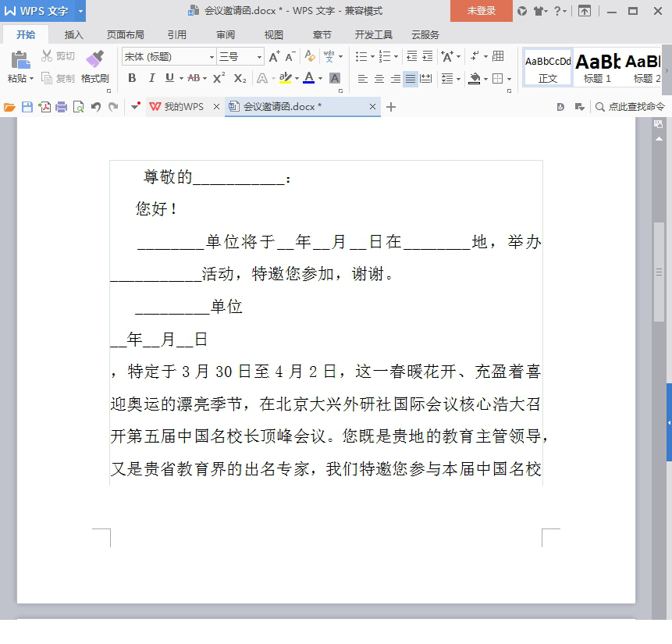Expand line spacing dropdown arrow
This screenshot has height=644, width=672.
[x=459, y=79]
